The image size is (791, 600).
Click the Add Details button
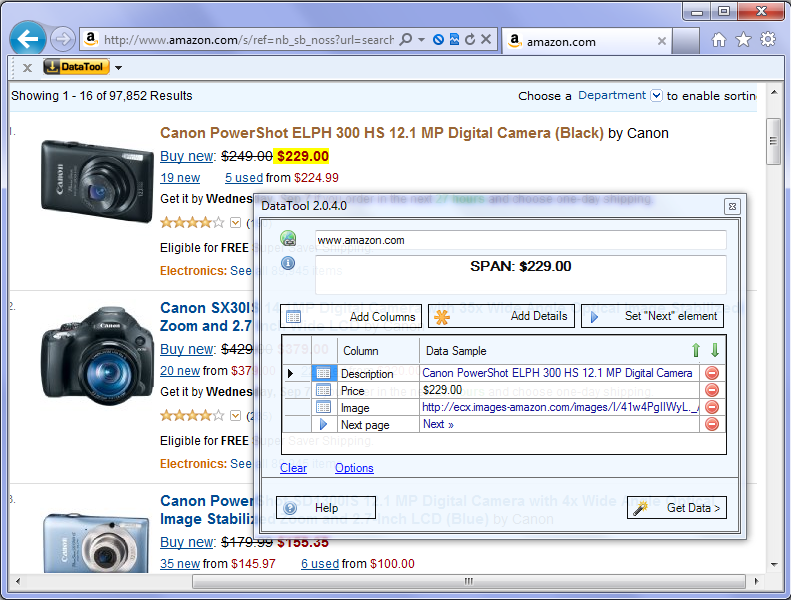point(501,316)
